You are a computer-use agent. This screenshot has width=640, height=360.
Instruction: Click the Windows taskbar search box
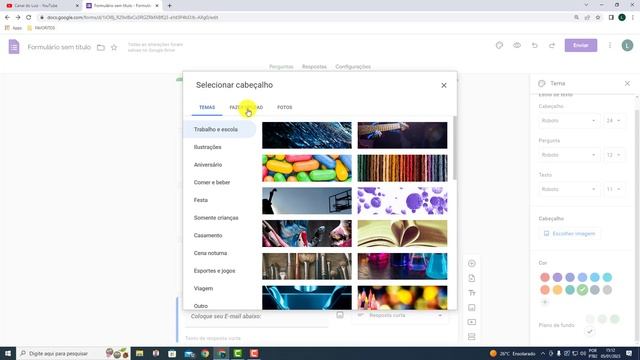pos(73,353)
